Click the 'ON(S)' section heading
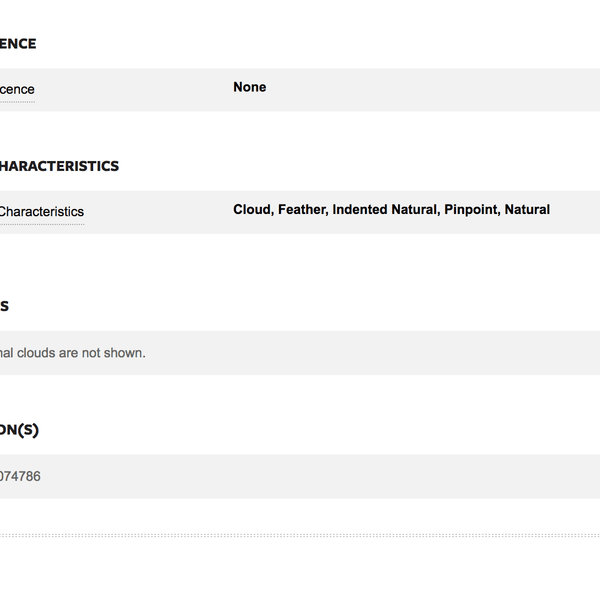600x600 pixels. [x=19, y=430]
